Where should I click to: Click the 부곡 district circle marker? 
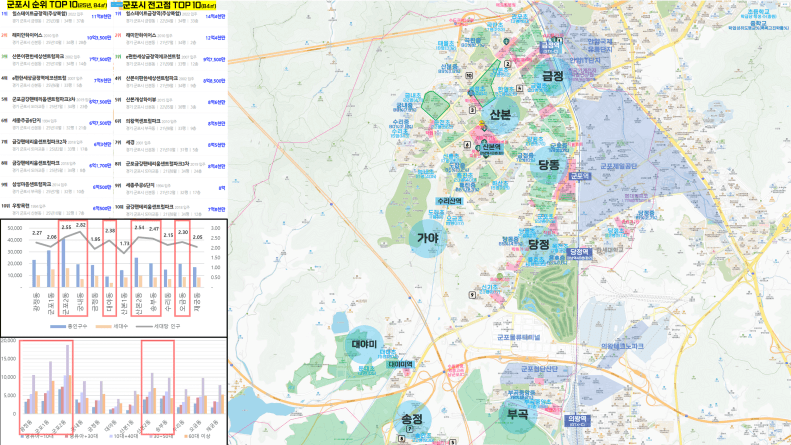click(516, 411)
